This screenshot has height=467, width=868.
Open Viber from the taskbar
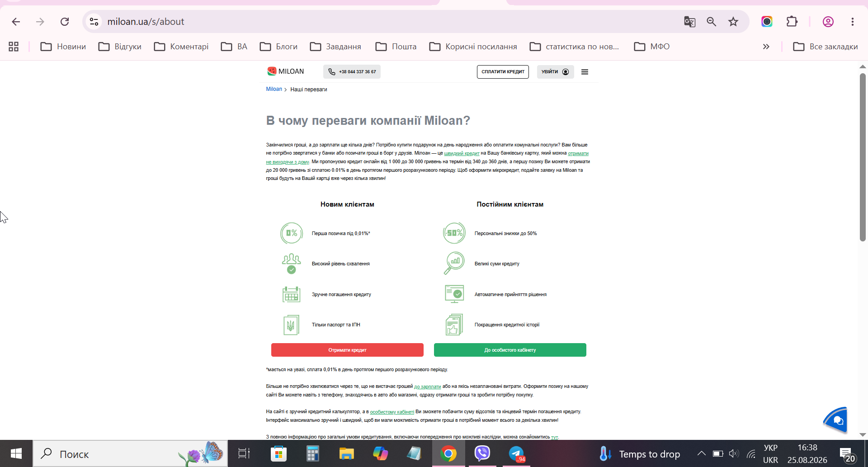click(x=482, y=453)
